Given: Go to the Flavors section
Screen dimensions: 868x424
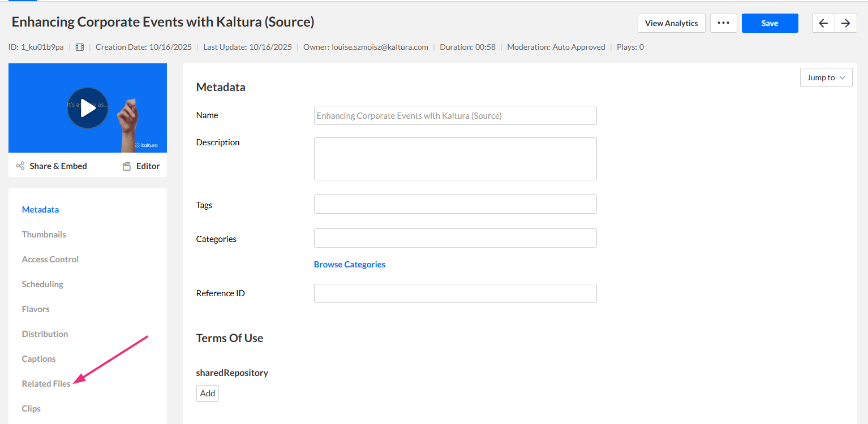Looking at the screenshot, I should point(36,309).
